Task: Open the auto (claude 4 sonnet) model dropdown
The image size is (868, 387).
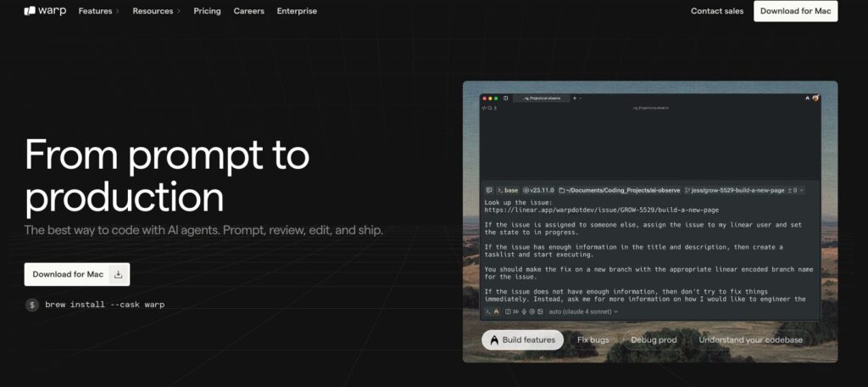Action: point(583,311)
